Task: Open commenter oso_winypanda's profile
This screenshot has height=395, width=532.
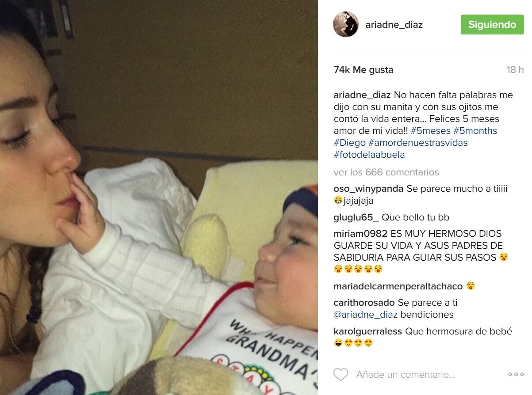Action: point(368,189)
